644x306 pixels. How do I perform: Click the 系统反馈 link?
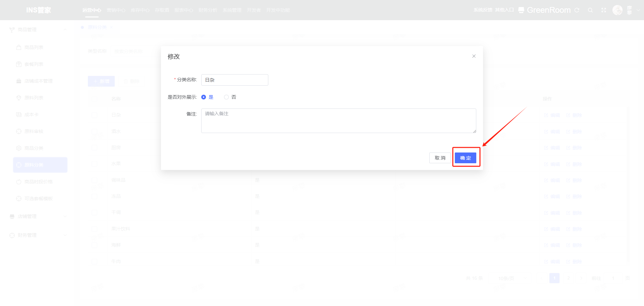(x=483, y=10)
